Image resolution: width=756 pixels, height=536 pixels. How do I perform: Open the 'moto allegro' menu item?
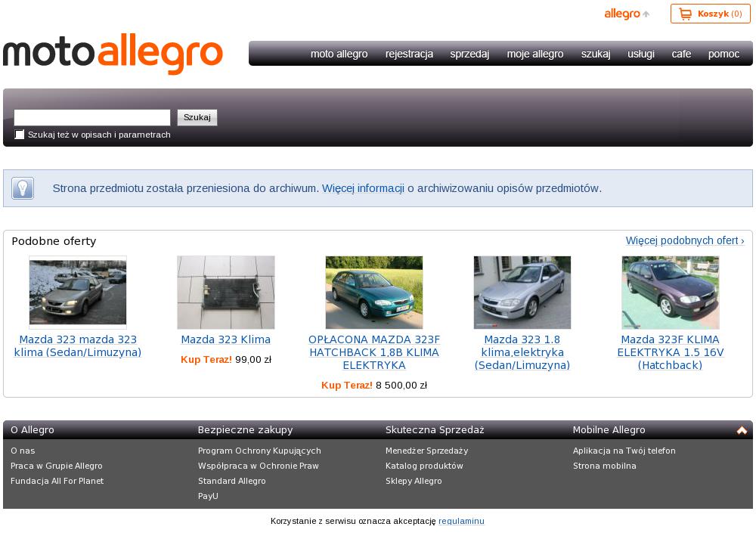[x=339, y=54]
